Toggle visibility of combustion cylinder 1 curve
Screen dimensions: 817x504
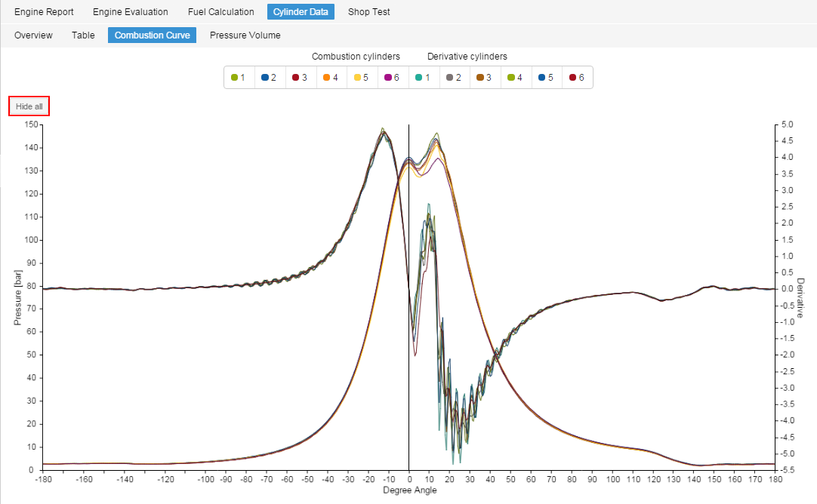(239, 77)
